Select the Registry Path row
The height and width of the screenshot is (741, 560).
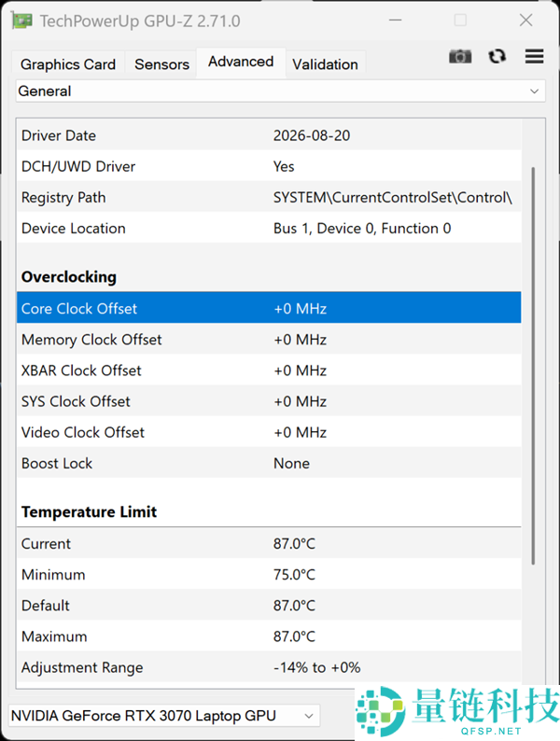(x=269, y=197)
